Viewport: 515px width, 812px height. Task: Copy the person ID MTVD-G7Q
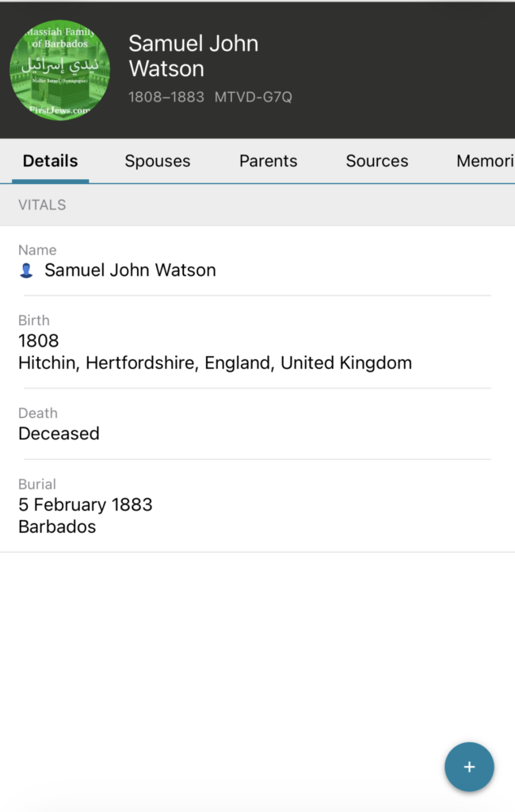[x=253, y=98]
